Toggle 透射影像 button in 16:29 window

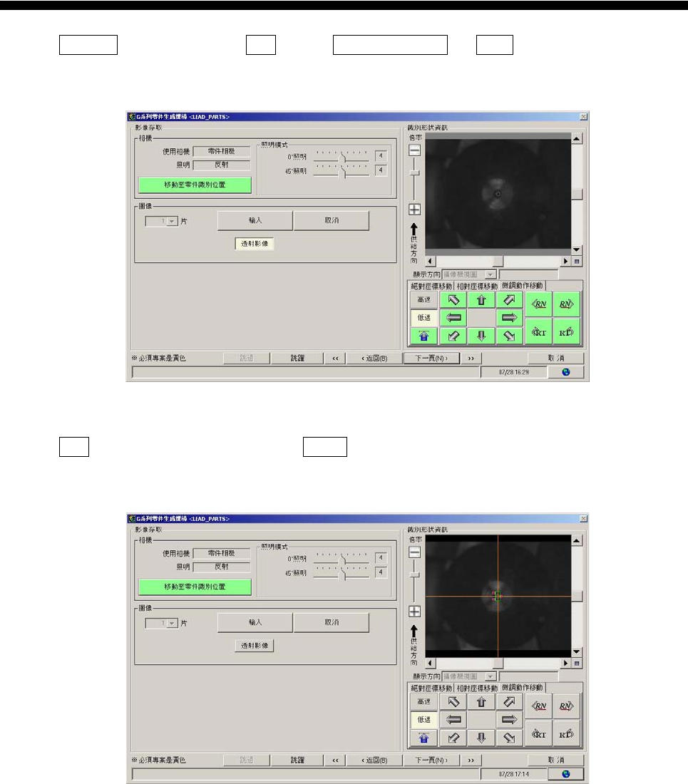point(255,244)
